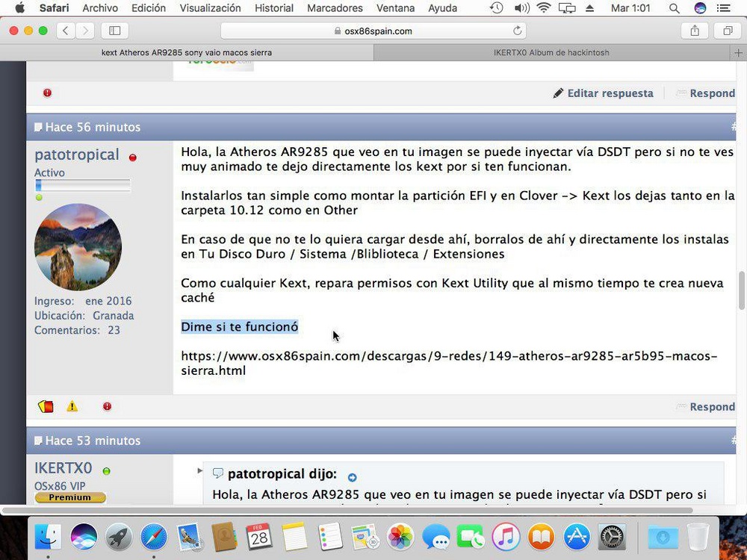The width and height of the screenshot is (747, 560).
Task: Click the horizontal page scrollbar
Action: 347,511
